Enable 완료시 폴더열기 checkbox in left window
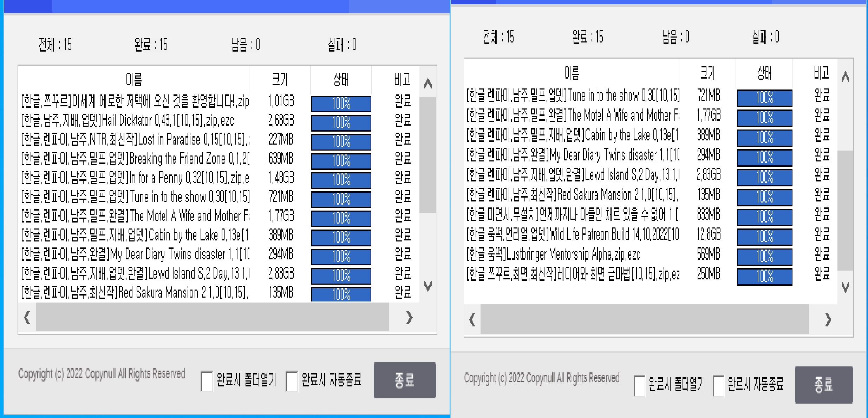This screenshot has width=868, height=418. coord(207,381)
